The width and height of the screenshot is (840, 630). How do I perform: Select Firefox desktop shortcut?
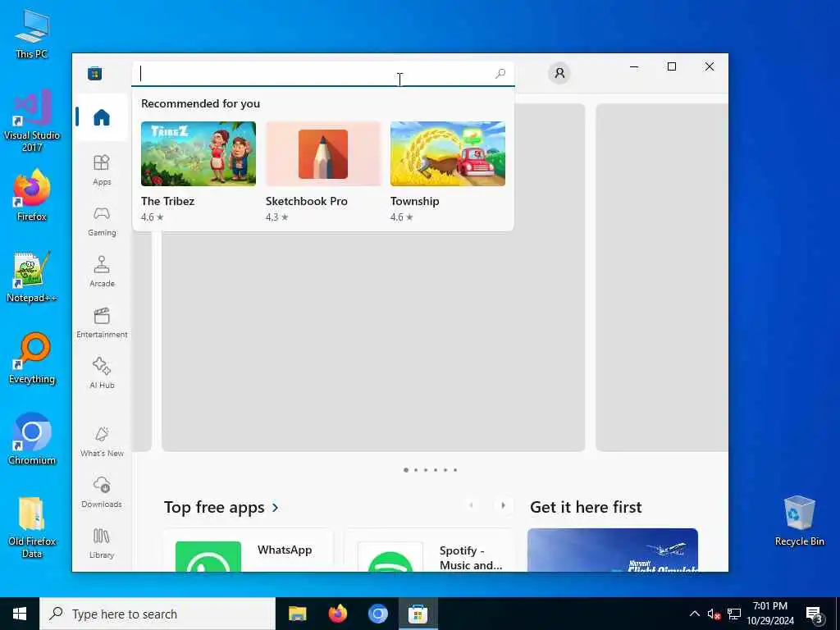(x=32, y=195)
